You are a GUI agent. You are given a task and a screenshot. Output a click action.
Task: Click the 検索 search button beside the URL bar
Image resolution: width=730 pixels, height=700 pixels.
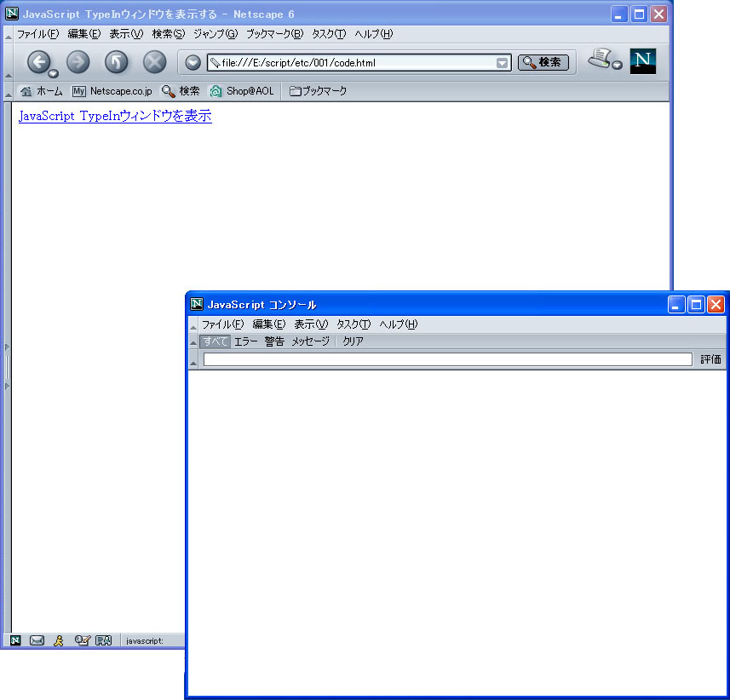point(543,62)
